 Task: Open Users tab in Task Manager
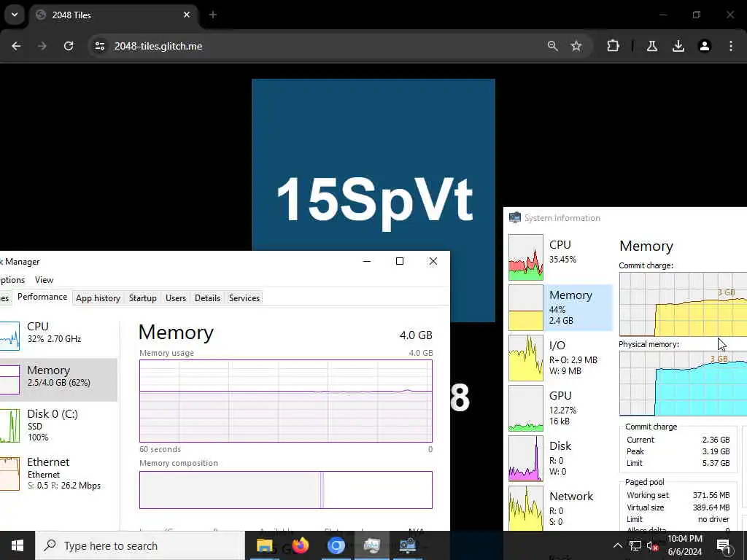click(176, 298)
